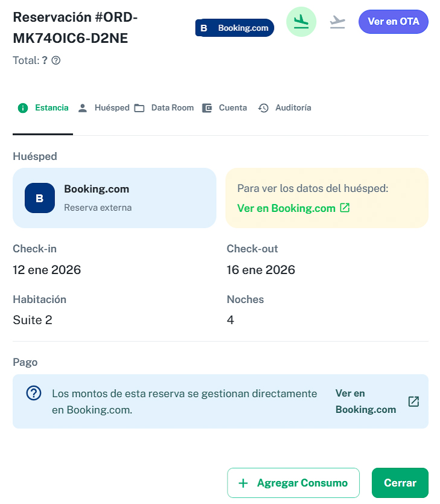This screenshot has width=440, height=504.
Task: Click the Ver en Booking.com link in Pago
Action: (x=365, y=401)
